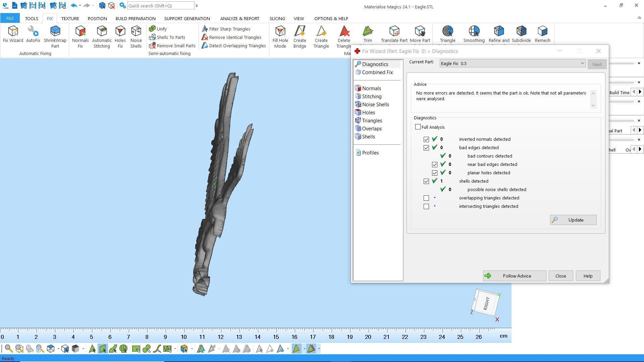
Task: Open the quick search dropdown arrow
Action: [197, 6]
